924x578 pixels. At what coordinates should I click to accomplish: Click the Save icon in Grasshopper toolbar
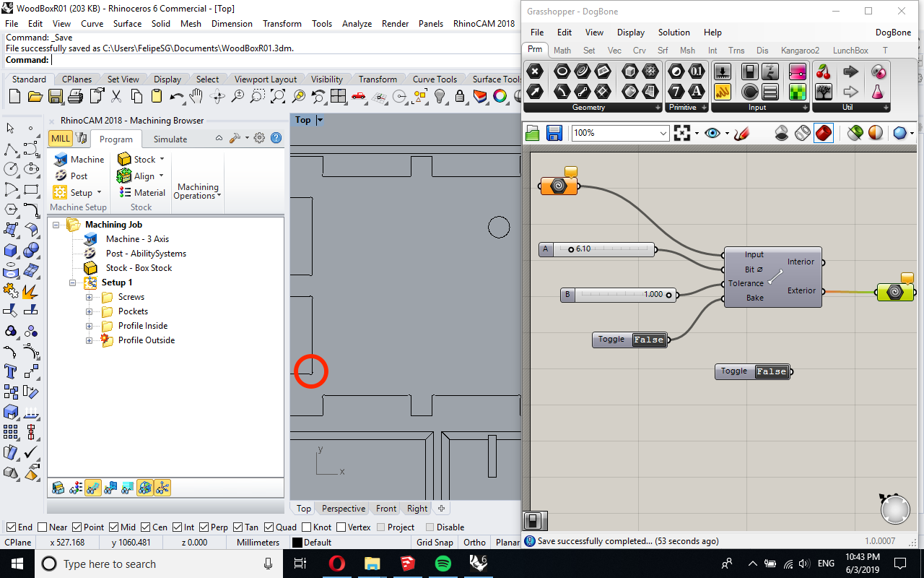pyautogui.click(x=554, y=133)
